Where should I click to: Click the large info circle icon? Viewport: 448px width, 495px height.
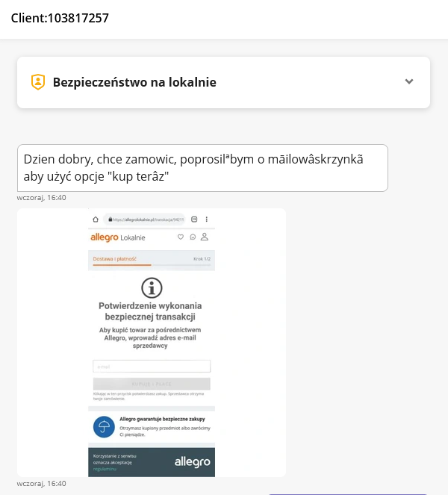point(152,287)
